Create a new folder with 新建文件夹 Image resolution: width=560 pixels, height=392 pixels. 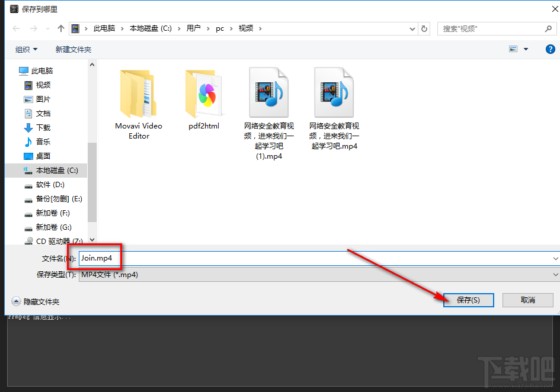[73, 49]
